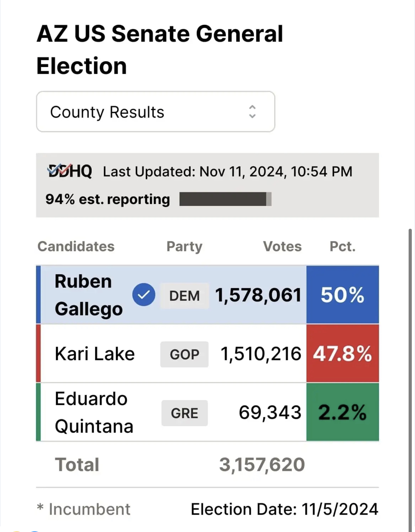Image resolution: width=415 pixels, height=532 pixels.
Task: Click the Pct. column header
Action: click(x=342, y=246)
